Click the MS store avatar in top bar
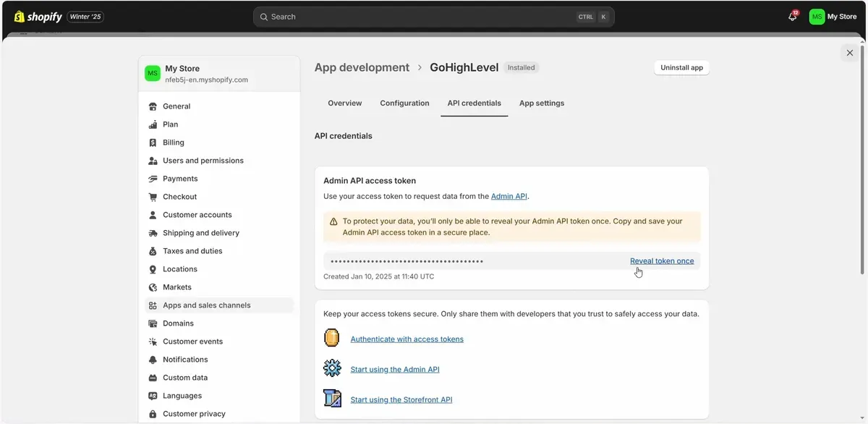The image size is (868, 424). click(x=817, y=17)
